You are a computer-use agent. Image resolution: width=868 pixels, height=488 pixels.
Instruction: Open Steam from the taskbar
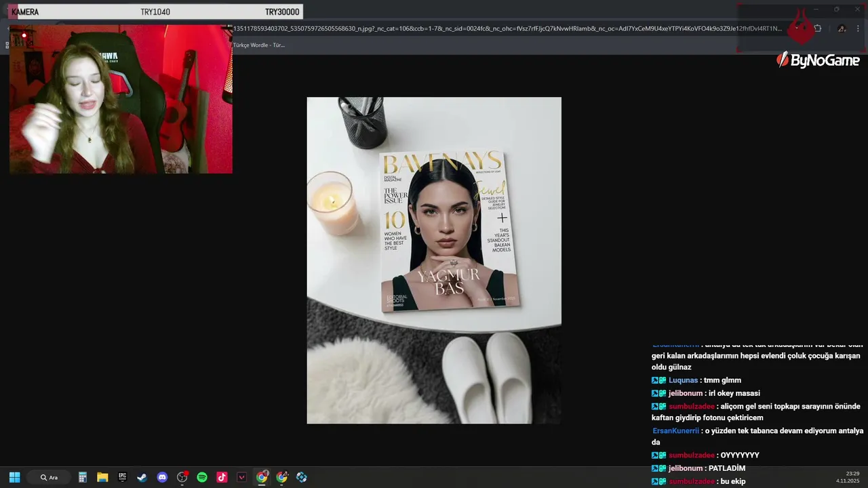[x=142, y=477]
